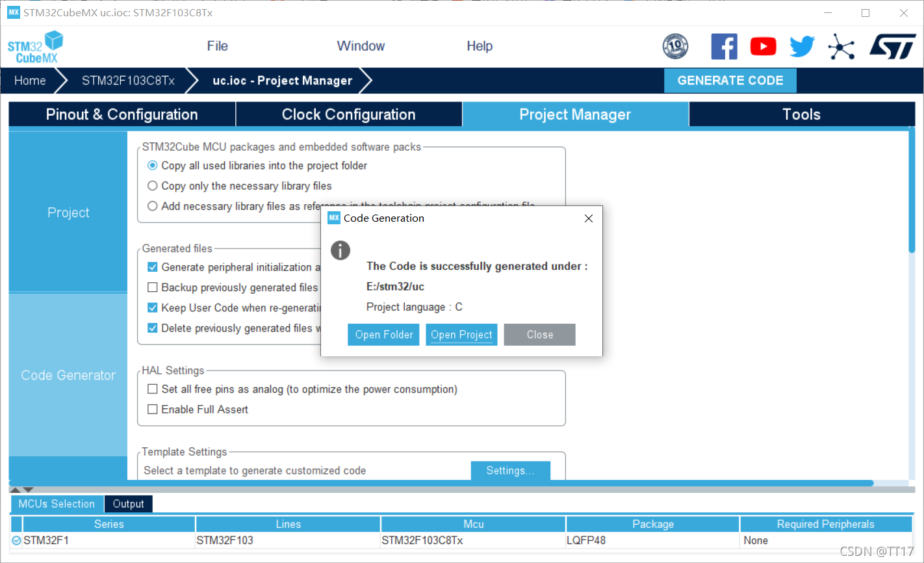Click Open Folder in dialog
Screen dimensions: 924x563
(384, 335)
